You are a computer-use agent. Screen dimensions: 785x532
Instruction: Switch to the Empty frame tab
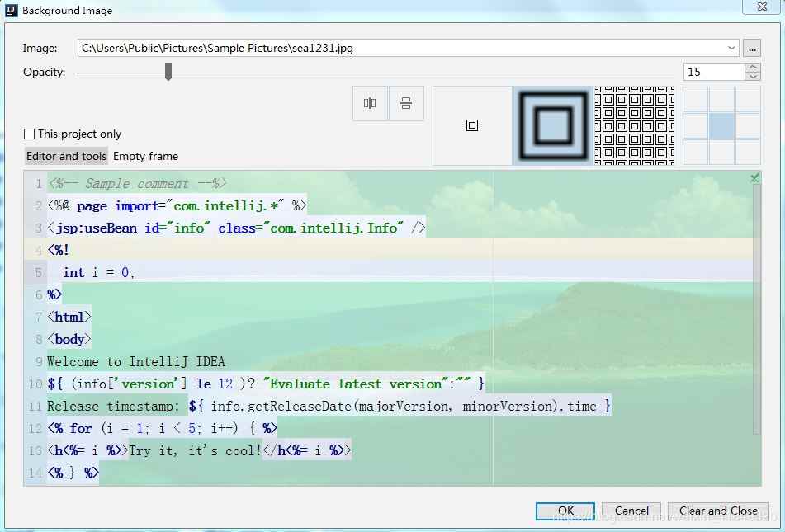click(x=145, y=156)
